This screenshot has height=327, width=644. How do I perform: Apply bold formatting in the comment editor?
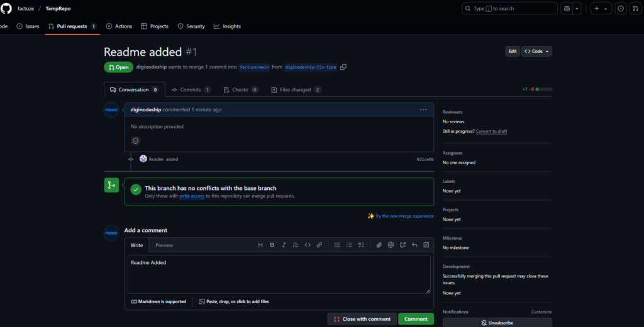point(272,245)
